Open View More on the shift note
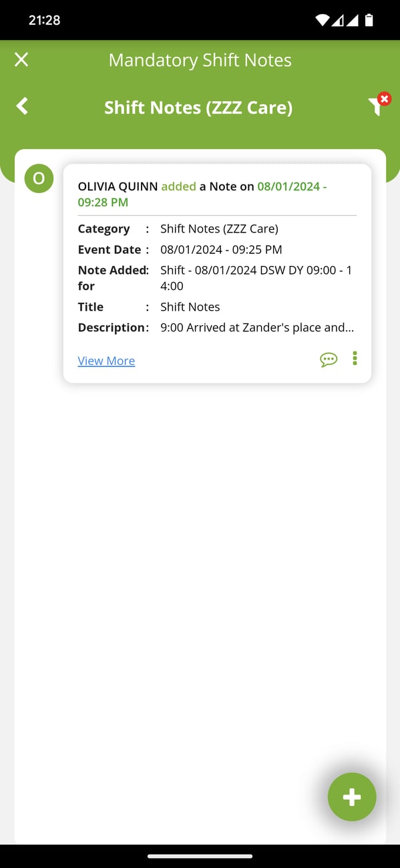The width and height of the screenshot is (400, 868). click(x=106, y=360)
